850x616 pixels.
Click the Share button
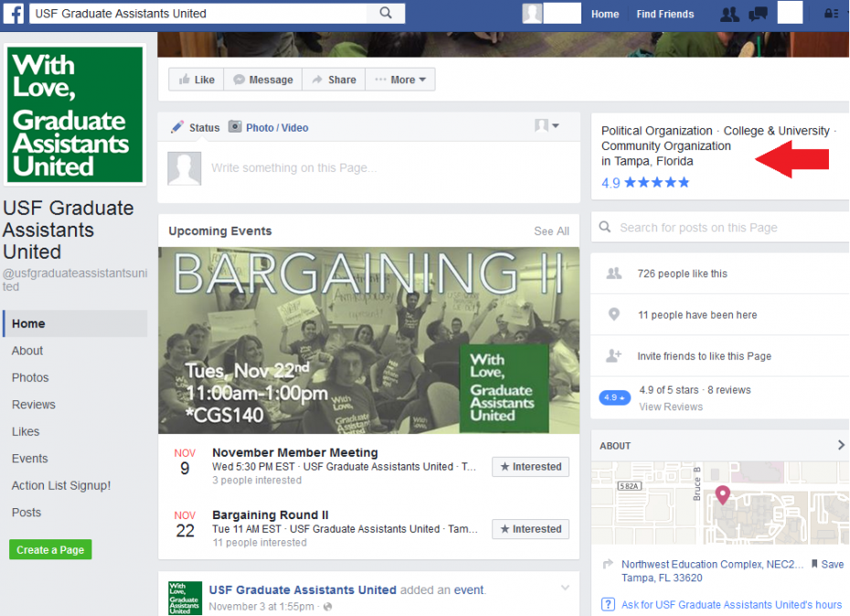pyautogui.click(x=335, y=80)
